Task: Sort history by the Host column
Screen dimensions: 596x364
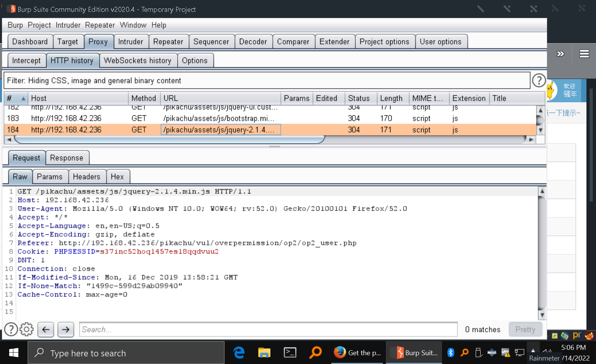Action: 78,98
